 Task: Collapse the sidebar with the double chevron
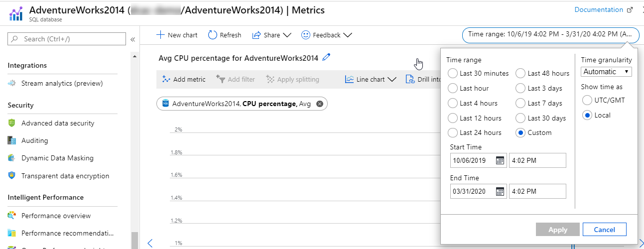coord(133,39)
